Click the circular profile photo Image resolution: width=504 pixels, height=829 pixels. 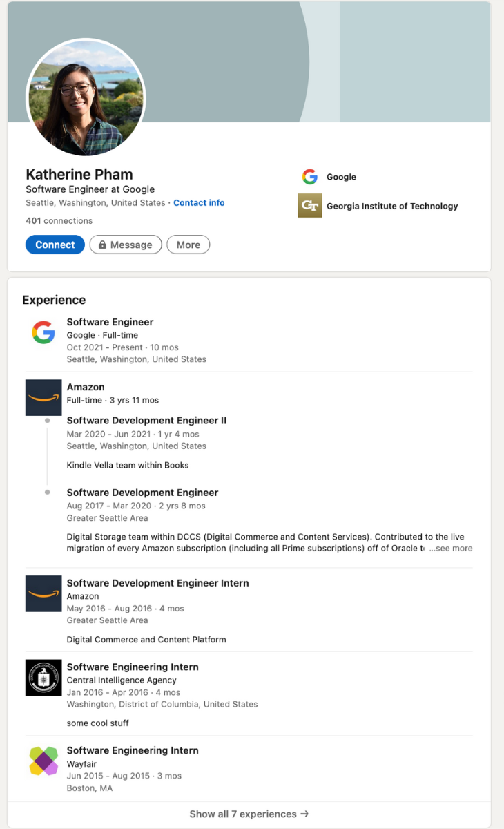click(x=86, y=97)
